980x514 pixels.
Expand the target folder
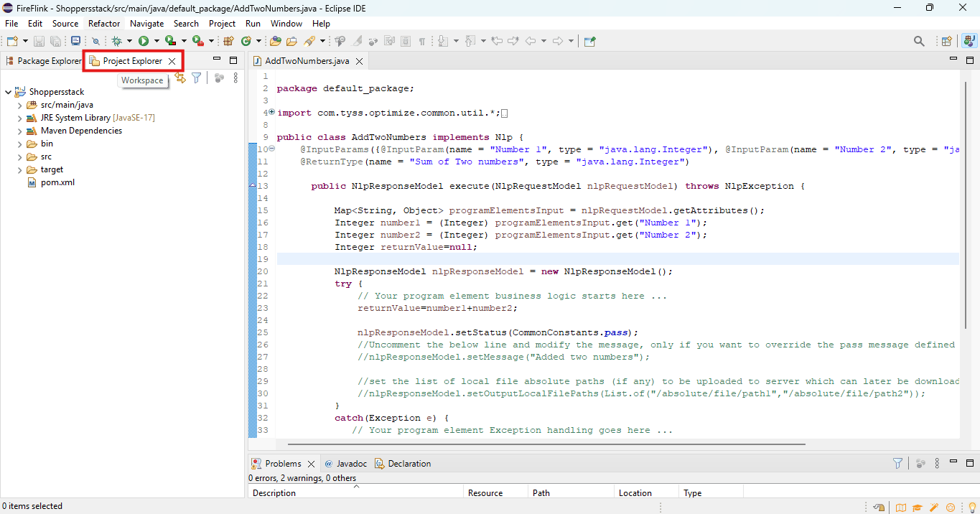pos(20,170)
